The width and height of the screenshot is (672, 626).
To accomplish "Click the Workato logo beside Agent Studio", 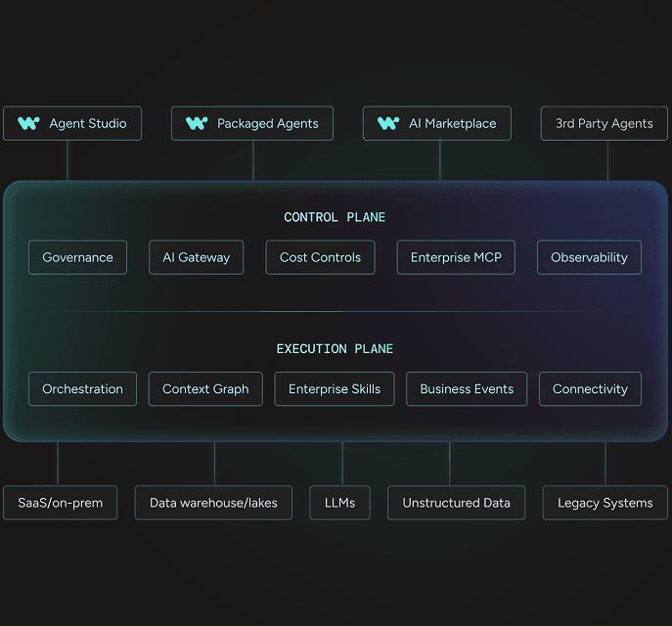I will point(28,123).
